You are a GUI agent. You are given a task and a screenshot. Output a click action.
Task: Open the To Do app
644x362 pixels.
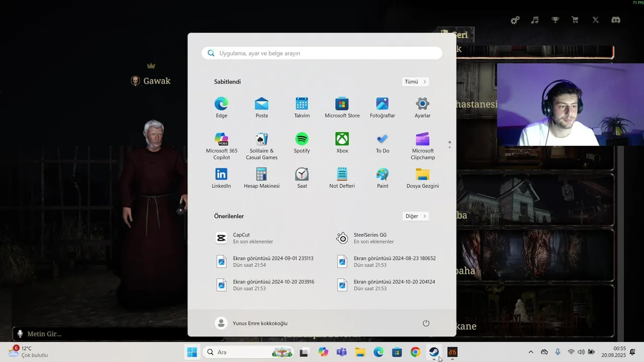pyautogui.click(x=382, y=143)
